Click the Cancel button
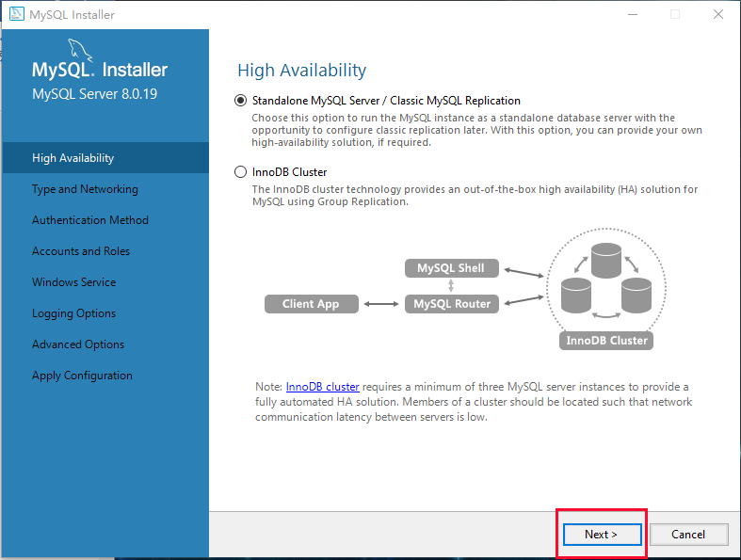 [x=688, y=534]
